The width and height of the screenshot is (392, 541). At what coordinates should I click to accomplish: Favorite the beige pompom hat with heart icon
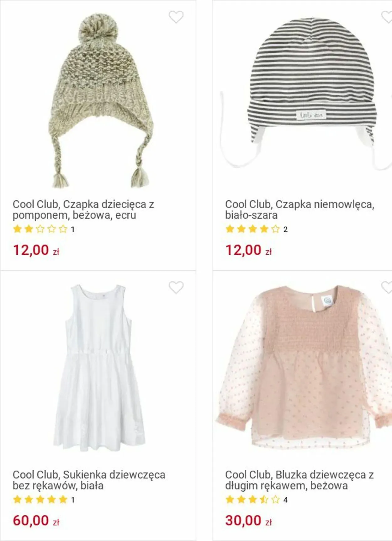(x=176, y=17)
